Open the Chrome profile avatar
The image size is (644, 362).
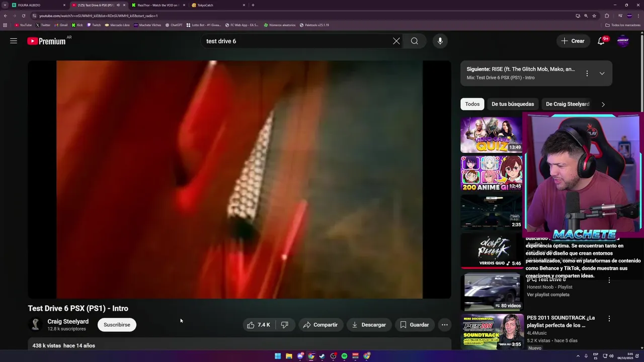click(629, 16)
